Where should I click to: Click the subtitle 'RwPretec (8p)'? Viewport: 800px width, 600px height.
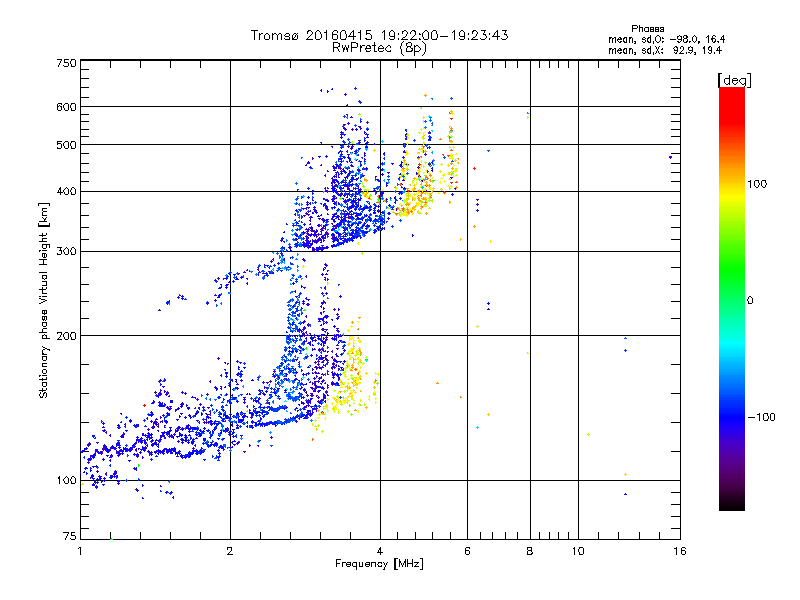[x=379, y=48]
